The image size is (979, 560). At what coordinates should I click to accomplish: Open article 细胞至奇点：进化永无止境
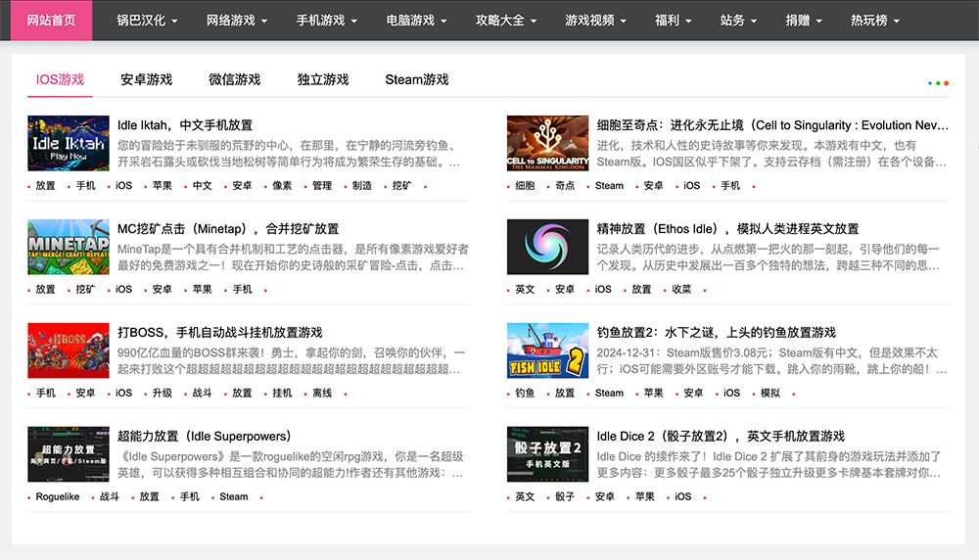point(772,125)
